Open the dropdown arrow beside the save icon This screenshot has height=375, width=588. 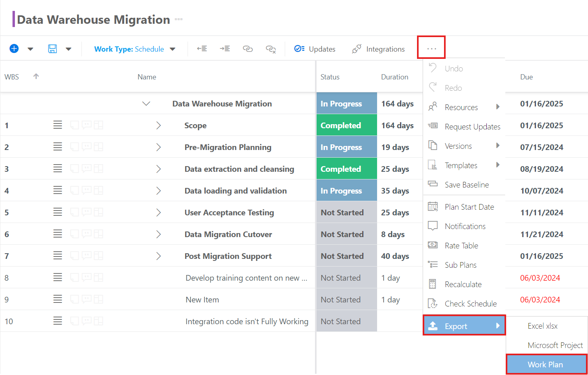click(69, 49)
